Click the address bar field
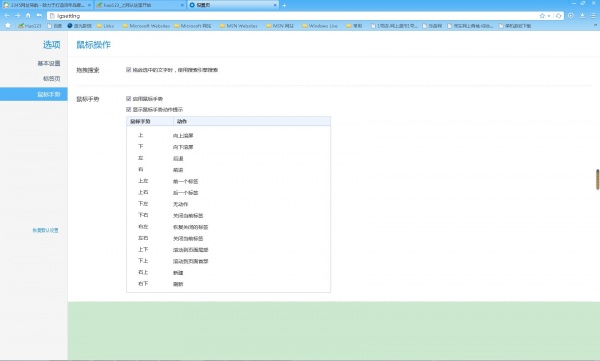Screen dimensions: 600x361 pyautogui.click(x=293, y=16)
